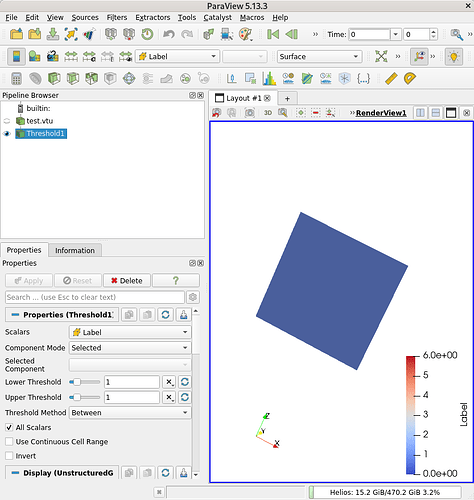Click the Extract Subset filter icon
This screenshot has height=500, width=474.
coord(110,79)
